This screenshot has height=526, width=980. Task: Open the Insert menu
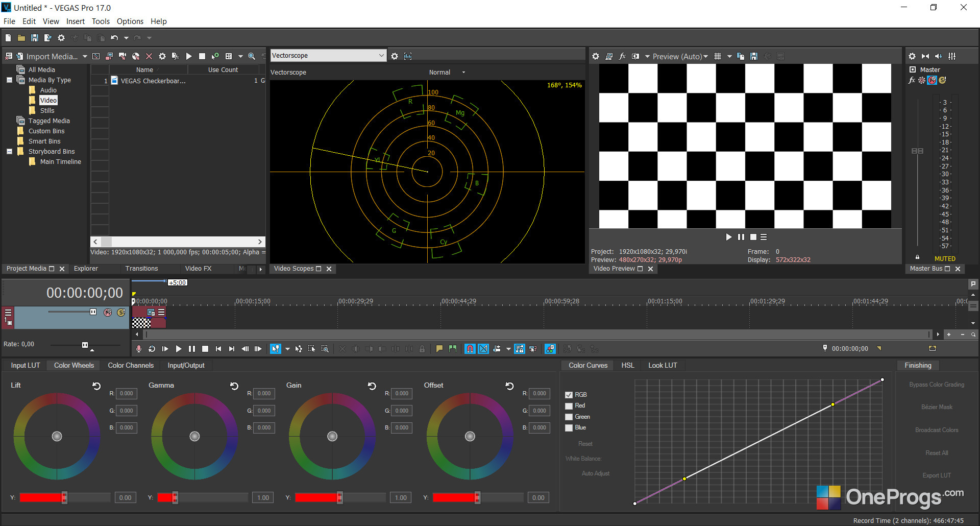pyautogui.click(x=76, y=21)
